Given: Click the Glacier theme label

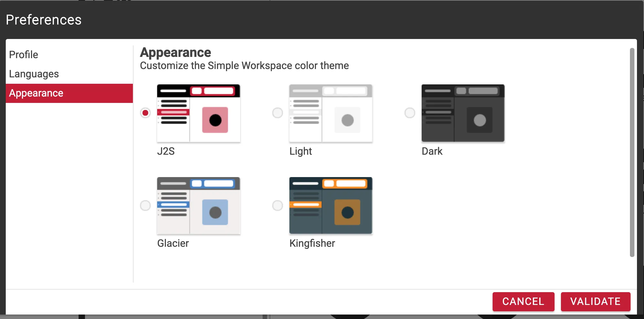Looking at the screenshot, I should click(x=173, y=243).
